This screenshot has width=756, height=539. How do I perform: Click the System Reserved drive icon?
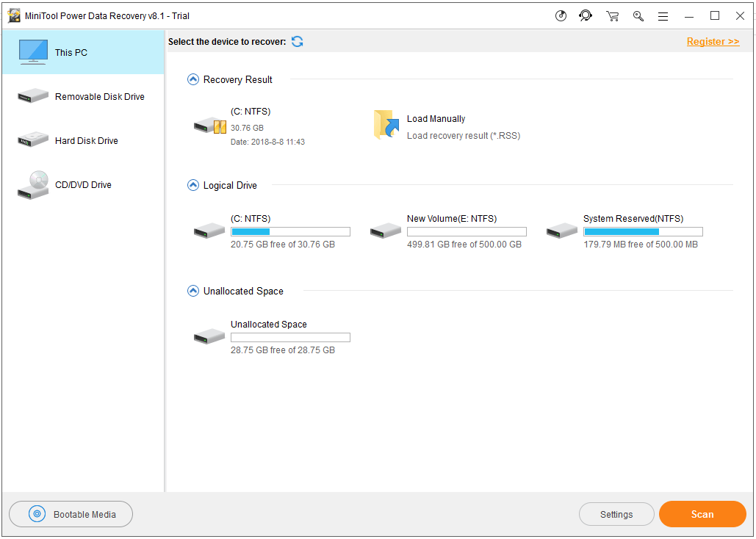point(562,231)
